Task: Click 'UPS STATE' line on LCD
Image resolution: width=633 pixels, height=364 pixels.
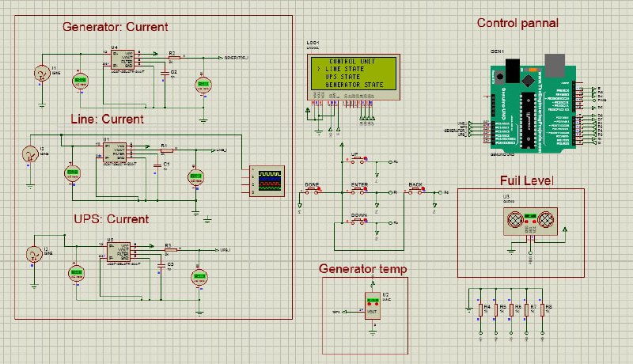Action: pyautogui.click(x=343, y=77)
